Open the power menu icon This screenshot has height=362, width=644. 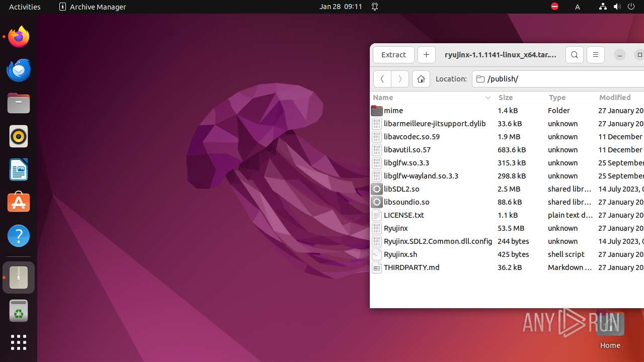click(631, 7)
